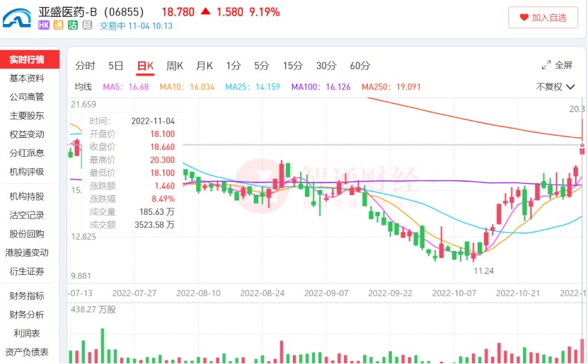The height and width of the screenshot is (364, 588).
Task: Open 衍生证券 in sidebar
Action: point(27,271)
